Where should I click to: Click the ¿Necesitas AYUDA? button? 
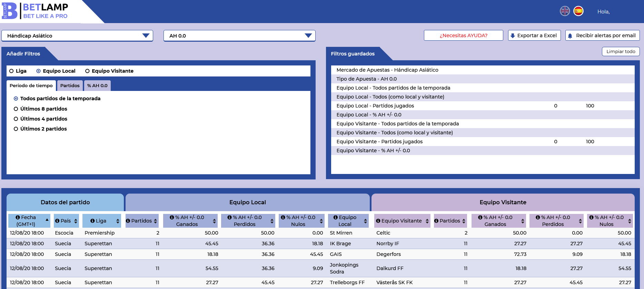464,35
